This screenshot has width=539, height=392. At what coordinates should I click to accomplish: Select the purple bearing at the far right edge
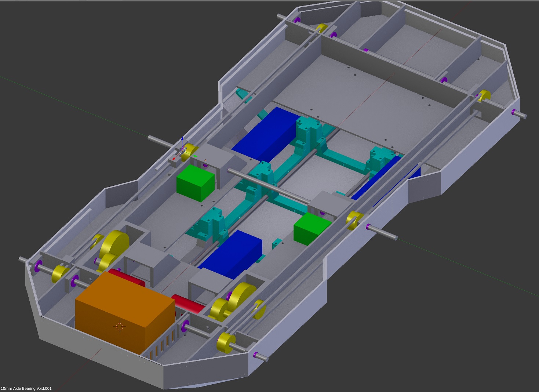pos(513,112)
